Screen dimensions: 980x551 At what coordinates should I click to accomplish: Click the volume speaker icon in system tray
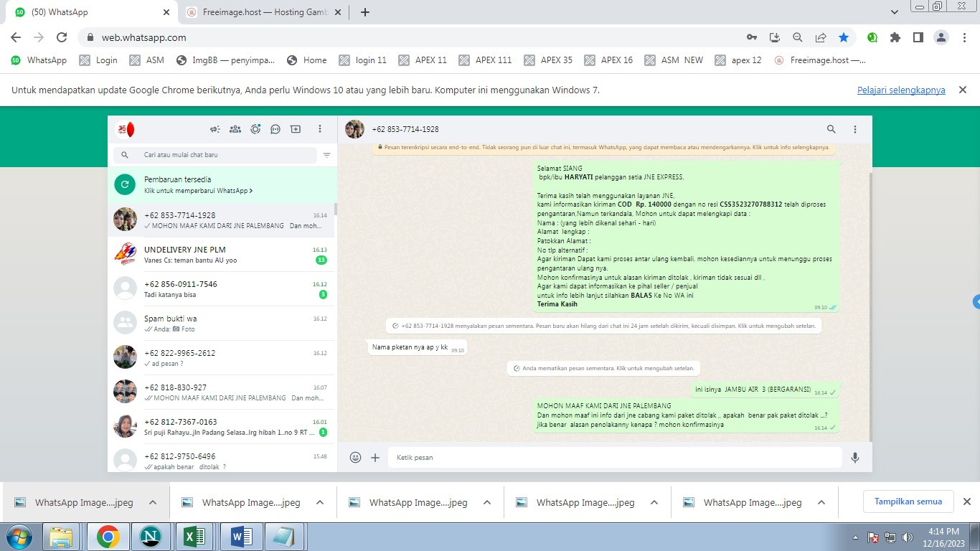908,537
